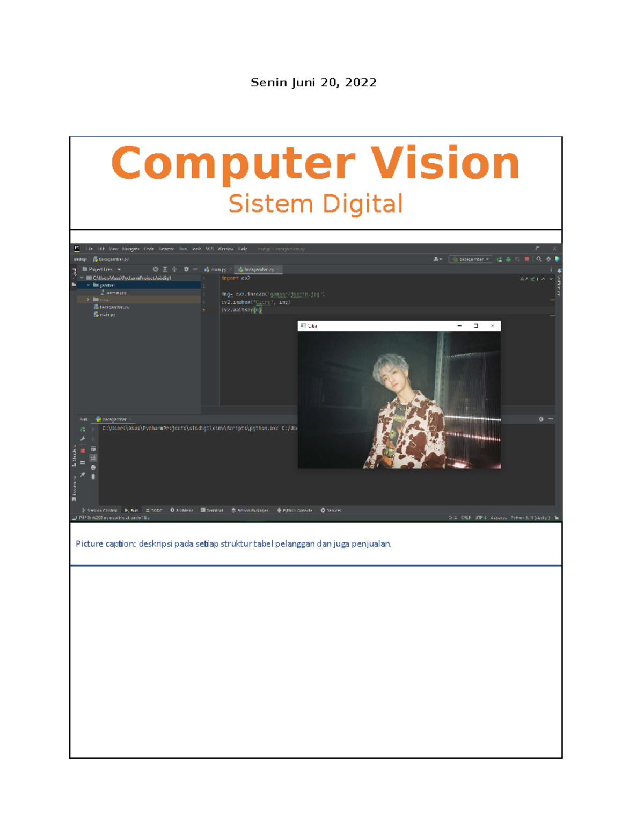Open the Terminal panel in PyCharm
Image resolution: width=644 pixels, height=834 pixels.
tap(214, 510)
